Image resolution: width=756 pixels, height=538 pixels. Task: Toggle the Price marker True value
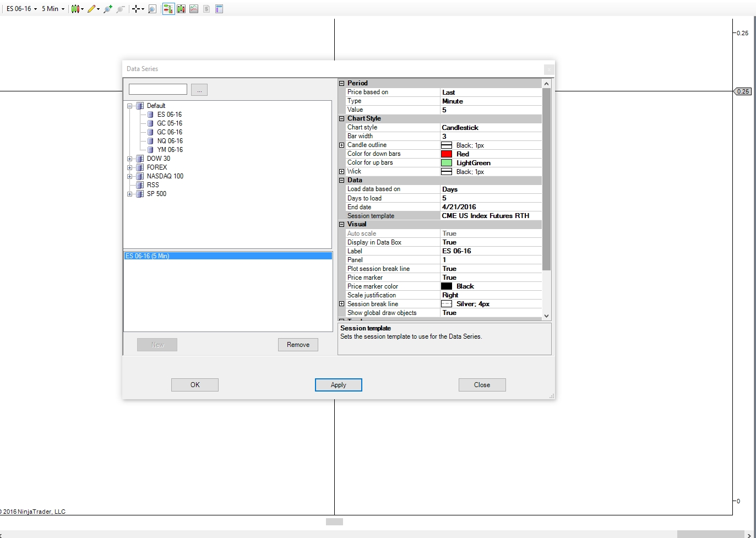tap(491, 278)
